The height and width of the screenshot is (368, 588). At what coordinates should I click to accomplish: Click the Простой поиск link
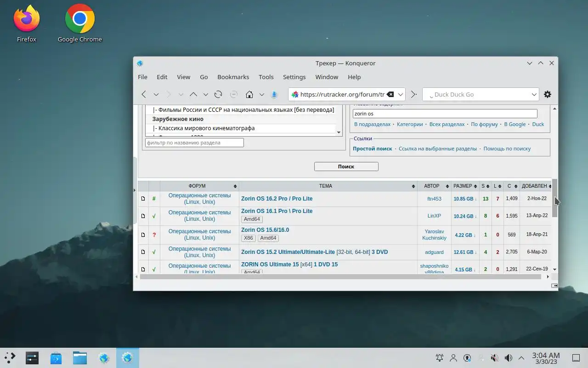[x=372, y=149]
